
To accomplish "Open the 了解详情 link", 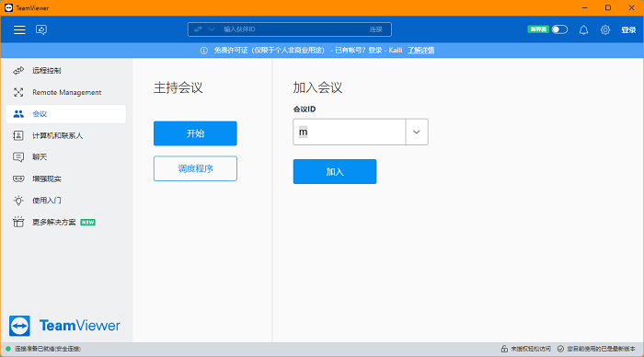I will 421,50.
